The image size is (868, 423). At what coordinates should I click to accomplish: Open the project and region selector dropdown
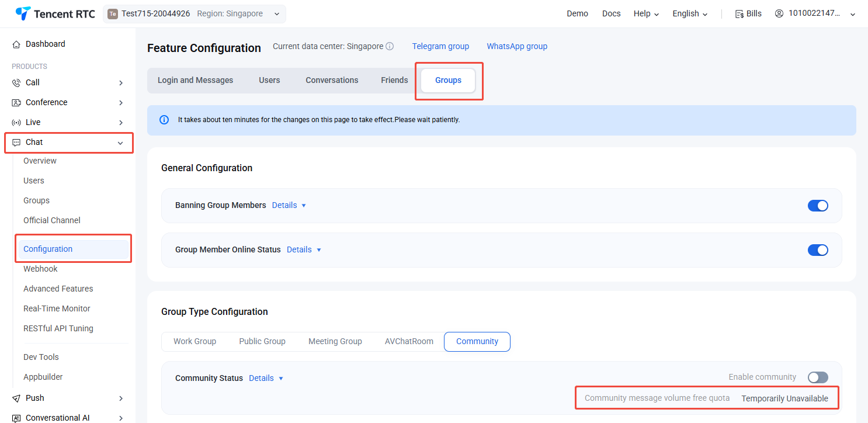pyautogui.click(x=195, y=14)
